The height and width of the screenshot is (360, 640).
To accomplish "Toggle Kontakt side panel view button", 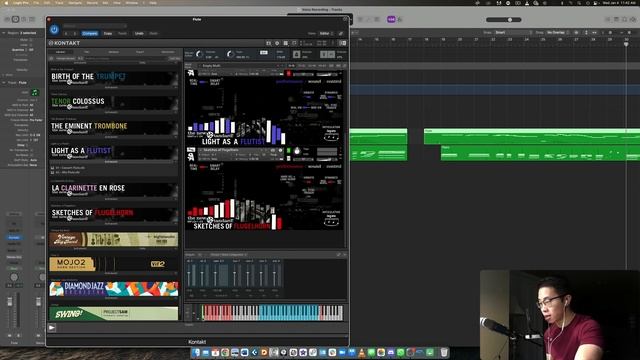I will tap(342, 43).
